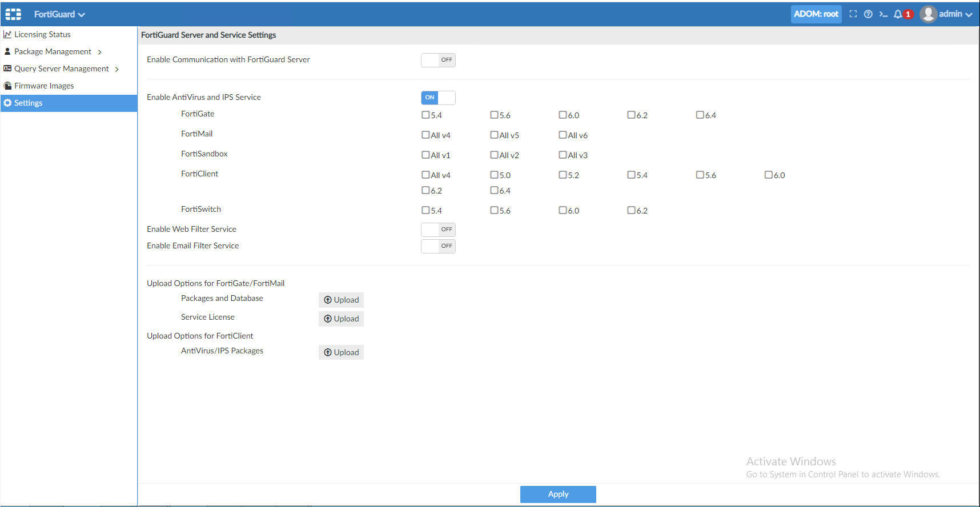Click the Query Server Management icon
This screenshot has width=980, height=507.
(x=7, y=69)
